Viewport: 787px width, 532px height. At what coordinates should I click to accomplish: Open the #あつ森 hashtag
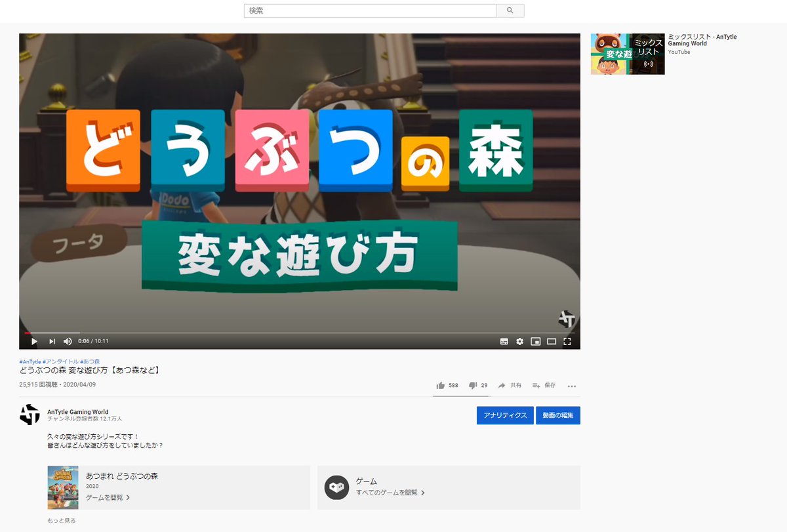90,361
